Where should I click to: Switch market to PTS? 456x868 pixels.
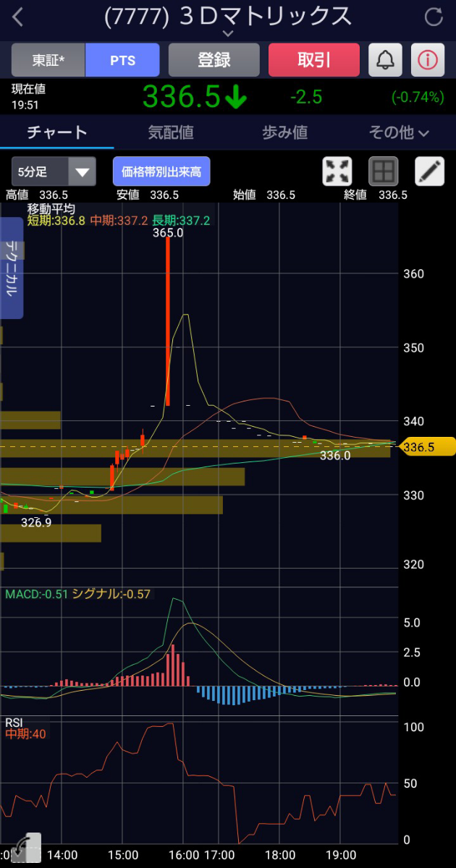[122, 60]
